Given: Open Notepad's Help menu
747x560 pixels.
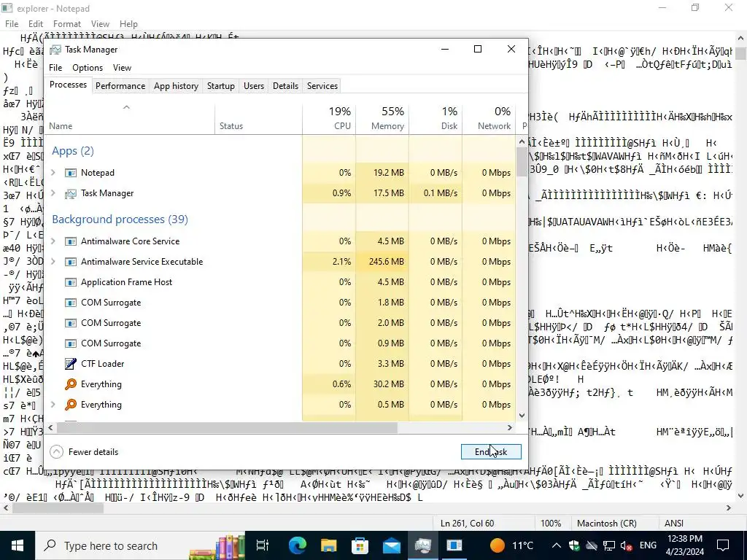Looking at the screenshot, I should pyautogui.click(x=128, y=24).
